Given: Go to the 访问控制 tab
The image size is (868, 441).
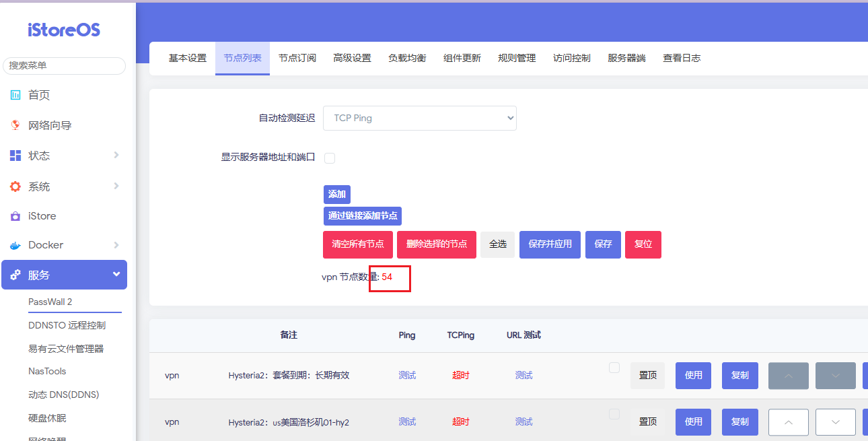Looking at the screenshot, I should [572, 58].
